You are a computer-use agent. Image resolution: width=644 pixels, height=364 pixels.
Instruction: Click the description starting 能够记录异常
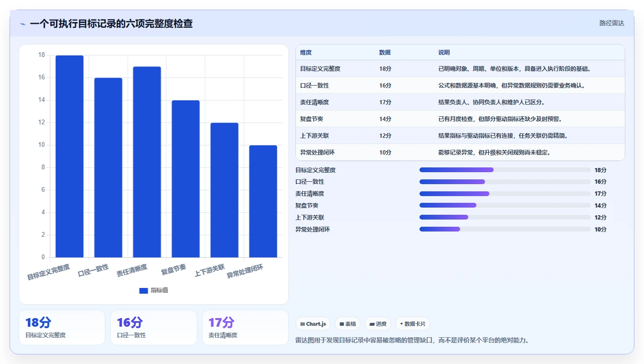(x=495, y=153)
